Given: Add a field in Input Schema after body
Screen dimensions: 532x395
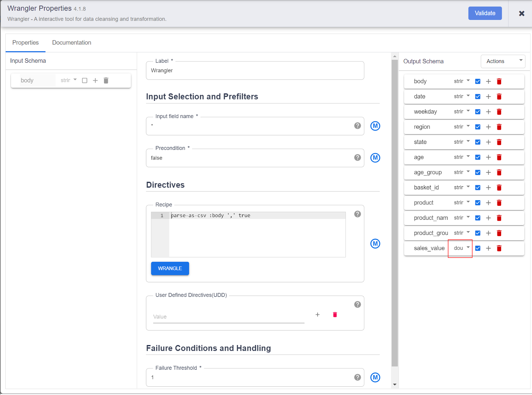Looking at the screenshot, I should tap(95, 80).
